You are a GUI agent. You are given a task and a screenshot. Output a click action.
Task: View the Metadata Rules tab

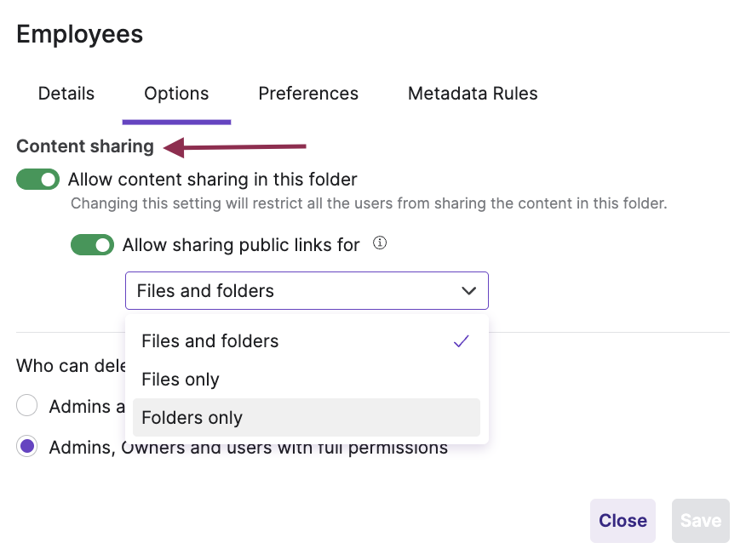[x=473, y=94]
